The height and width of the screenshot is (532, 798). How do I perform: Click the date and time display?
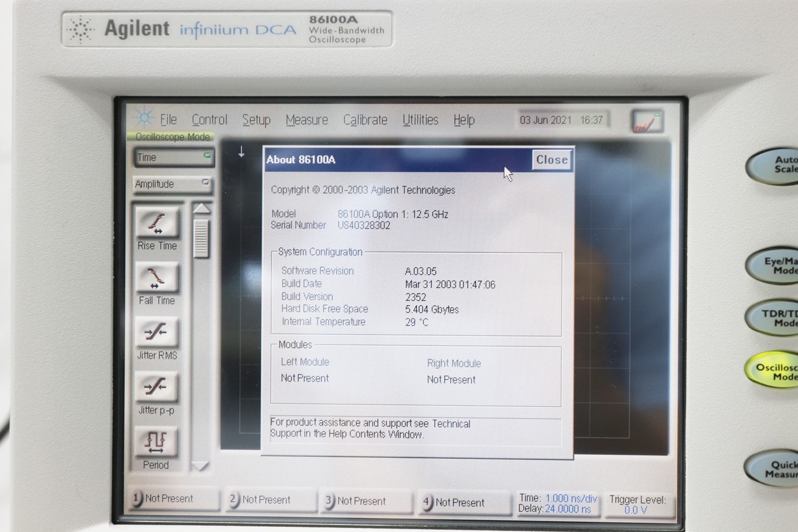[561, 120]
